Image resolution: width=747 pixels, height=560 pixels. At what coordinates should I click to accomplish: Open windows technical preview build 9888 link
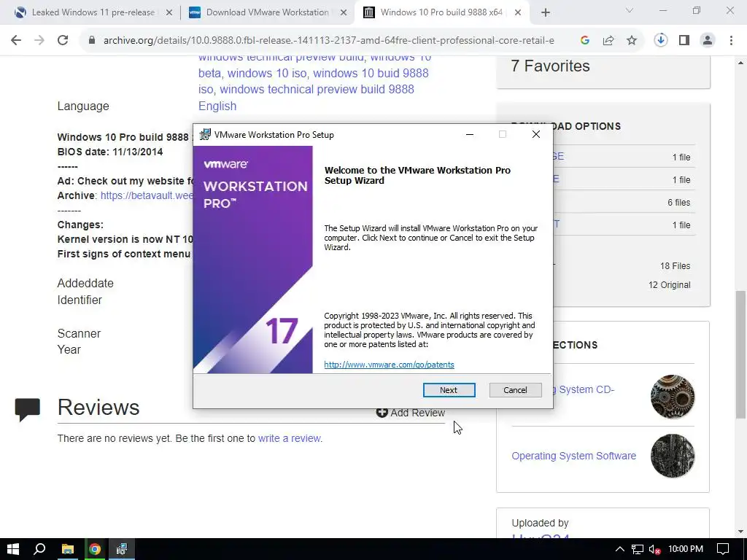317,90
